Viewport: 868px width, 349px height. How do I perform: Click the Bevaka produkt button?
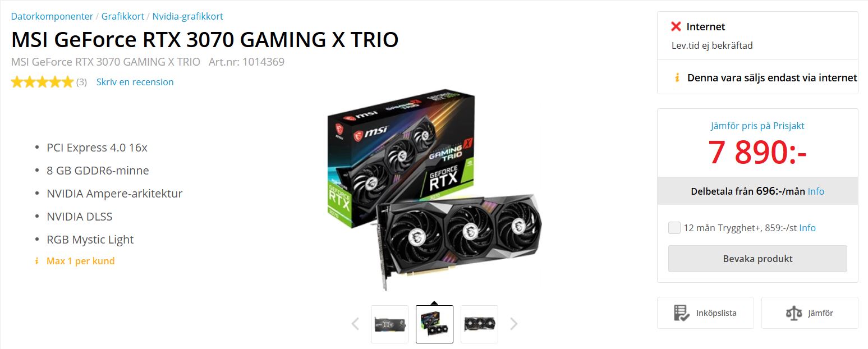pyautogui.click(x=757, y=259)
